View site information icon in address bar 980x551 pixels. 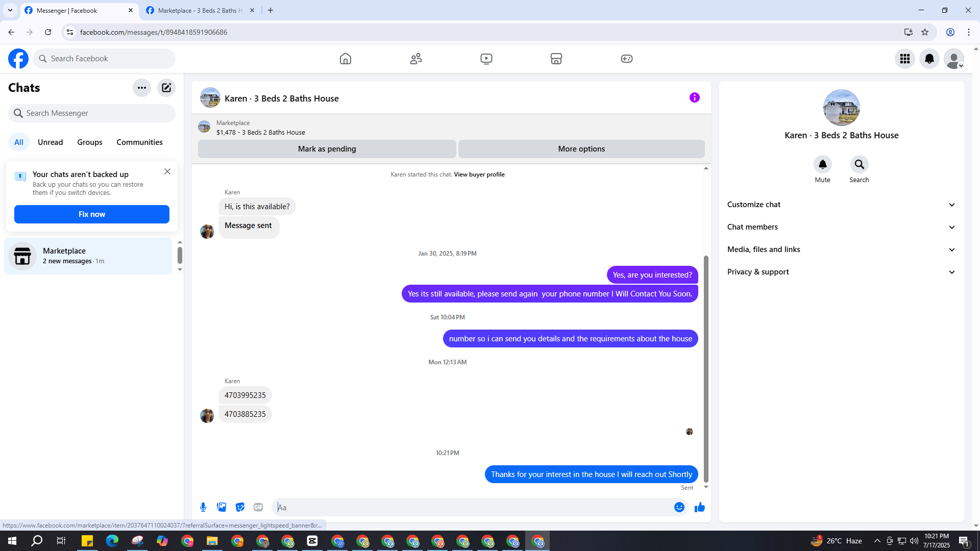pos(70,32)
